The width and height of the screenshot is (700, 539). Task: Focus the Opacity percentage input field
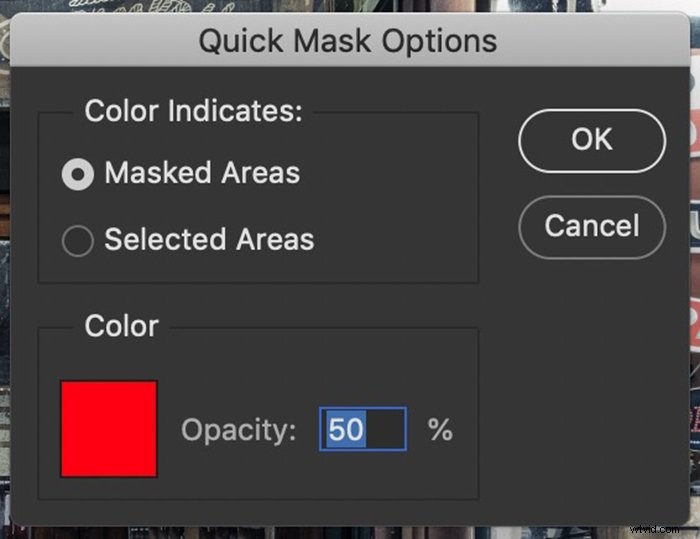click(363, 429)
